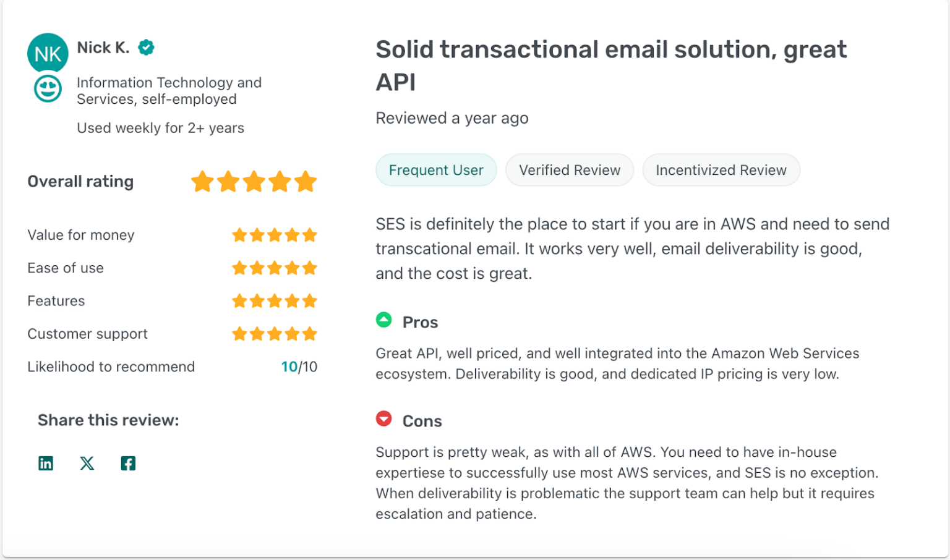Click the NK avatar circle
Viewport: 950px width, 560px height.
47,53
